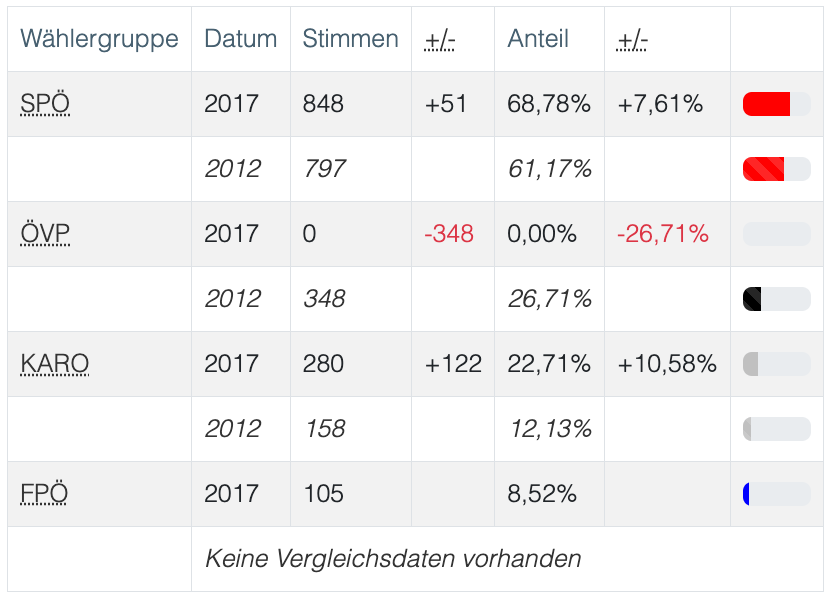830x599 pixels.
Task: Click the ÖVP party abbreviation
Action: [x=45, y=234]
